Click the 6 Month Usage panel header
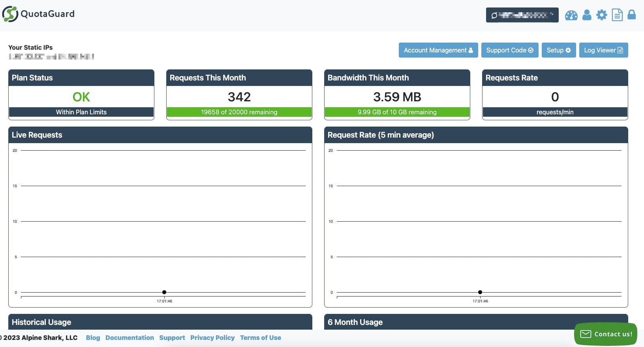The width and height of the screenshot is (644, 347). pos(476,322)
